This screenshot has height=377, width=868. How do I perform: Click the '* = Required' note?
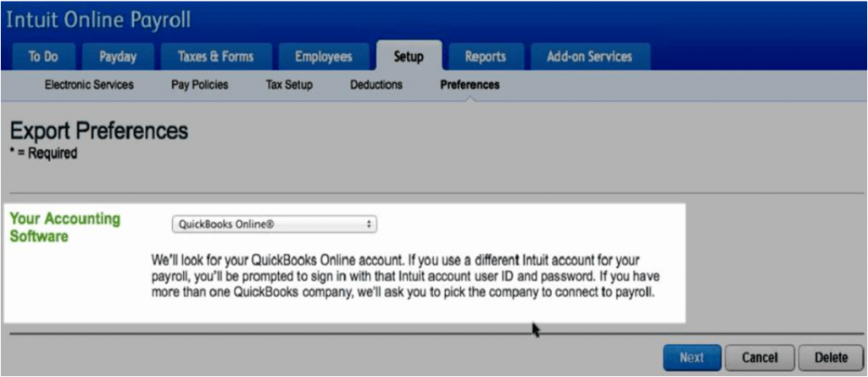43,153
